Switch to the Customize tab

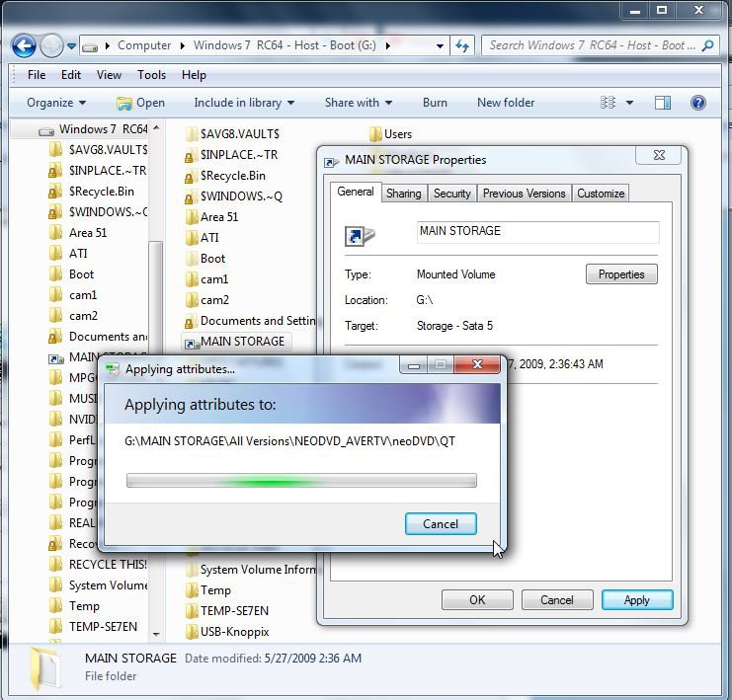click(x=601, y=194)
